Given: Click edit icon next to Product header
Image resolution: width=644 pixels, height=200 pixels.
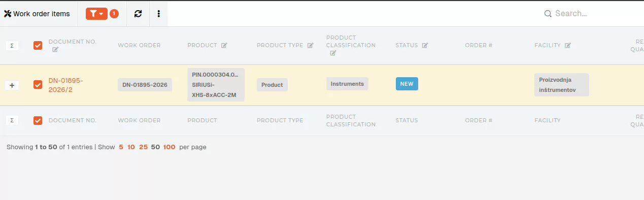Looking at the screenshot, I should tap(224, 45).
